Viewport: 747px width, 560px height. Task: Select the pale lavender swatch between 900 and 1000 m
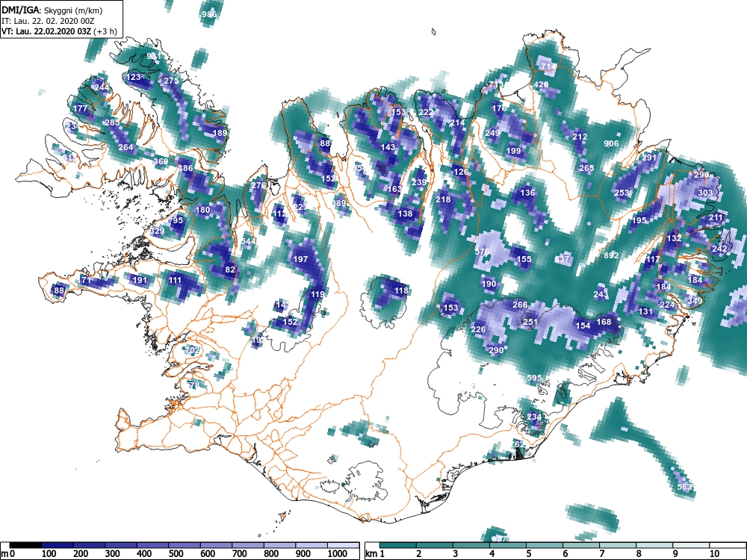point(311,546)
